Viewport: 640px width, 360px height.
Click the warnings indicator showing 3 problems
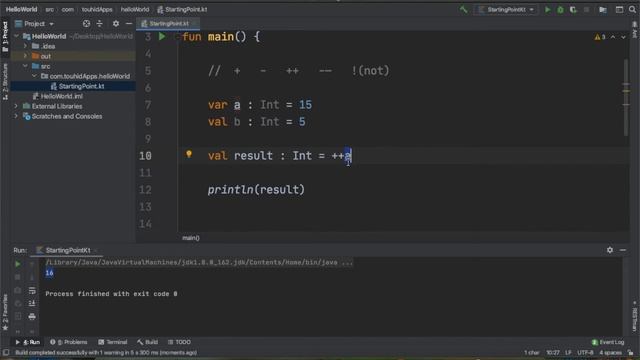pos(600,37)
